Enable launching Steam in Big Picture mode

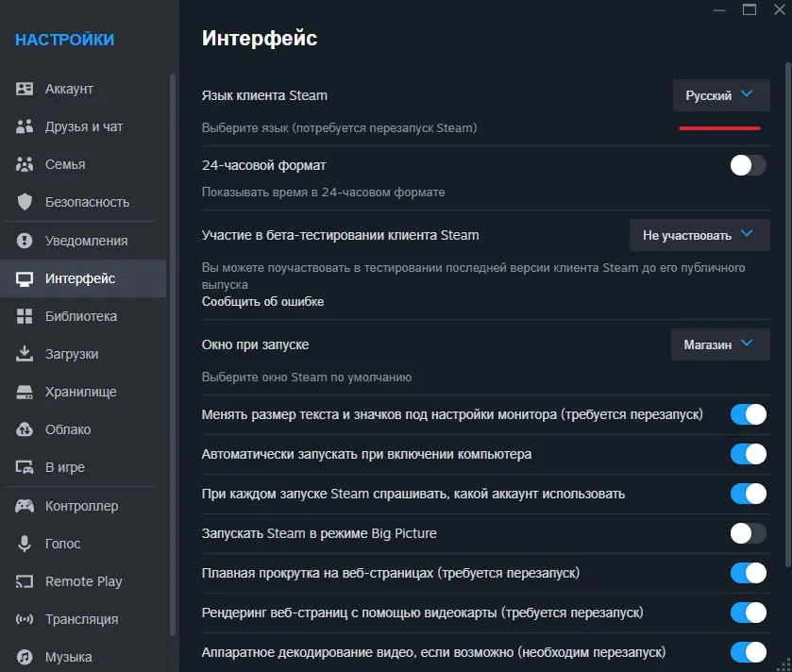[x=748, y=533]
